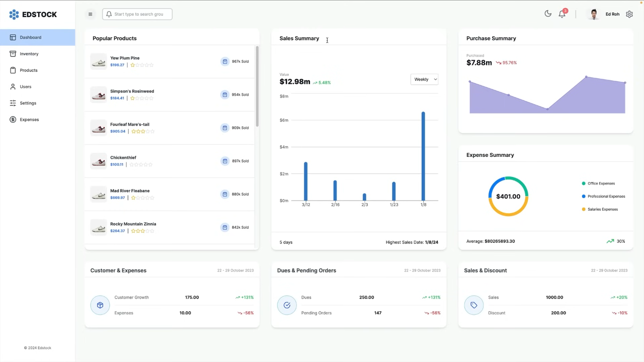644x362 pixels.
Task: Open the search suggestions dropdown
Action: click(x=137, y=14)
